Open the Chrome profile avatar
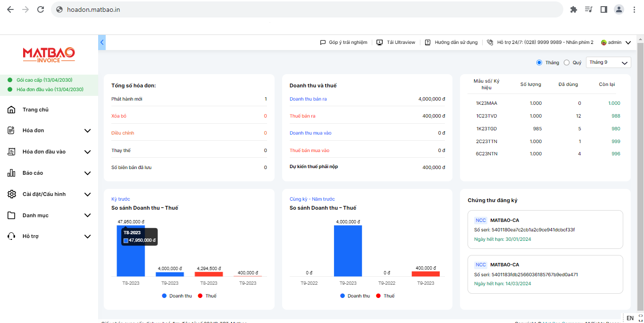Image resolution: width=644 pixels, height=323 pixels. 619,9
